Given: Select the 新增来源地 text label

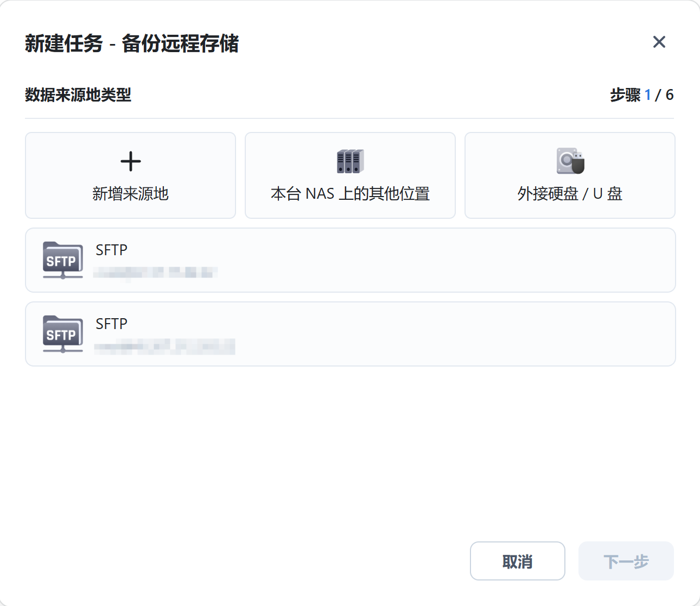Looking at the screenshot, I should point(130,193).
